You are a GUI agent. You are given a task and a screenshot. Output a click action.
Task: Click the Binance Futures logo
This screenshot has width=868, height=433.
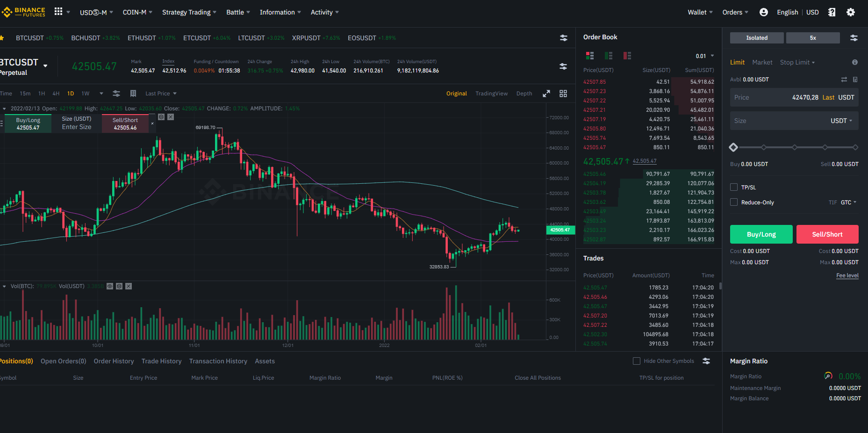click(23, 12)
